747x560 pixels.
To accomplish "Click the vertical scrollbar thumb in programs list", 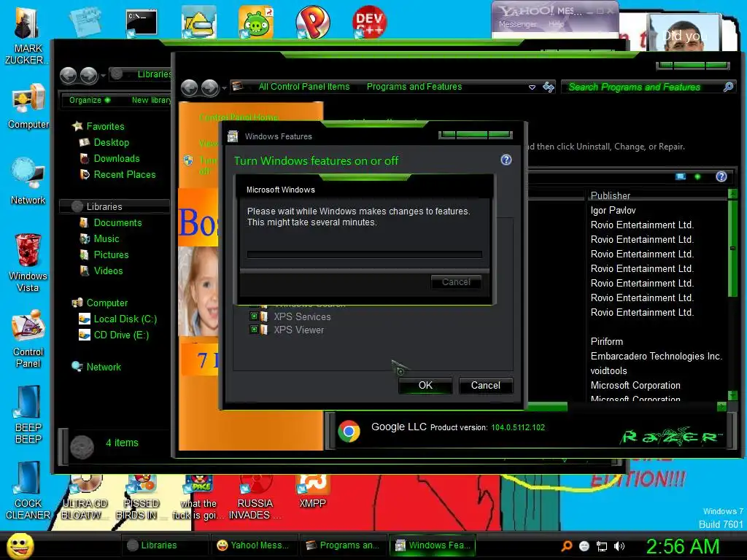I will (732, 249).
